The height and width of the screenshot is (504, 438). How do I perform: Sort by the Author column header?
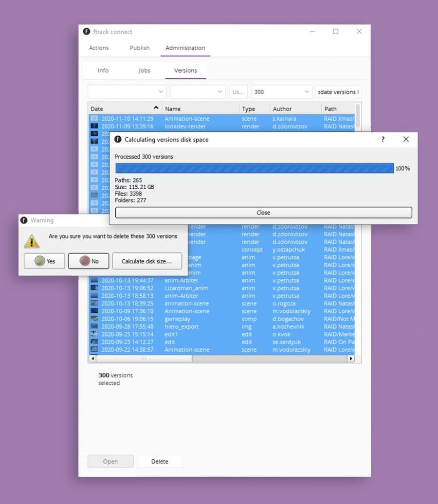click(295, 108)
